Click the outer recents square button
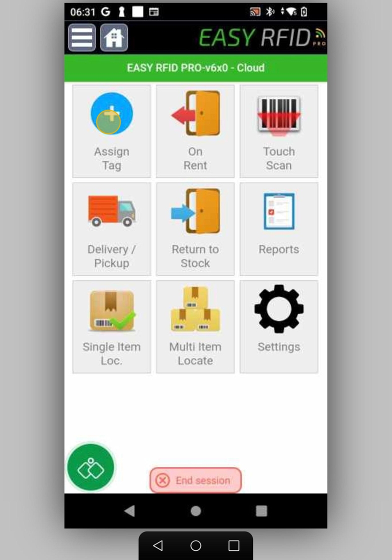Screen dimensions: 392x560 234,545
